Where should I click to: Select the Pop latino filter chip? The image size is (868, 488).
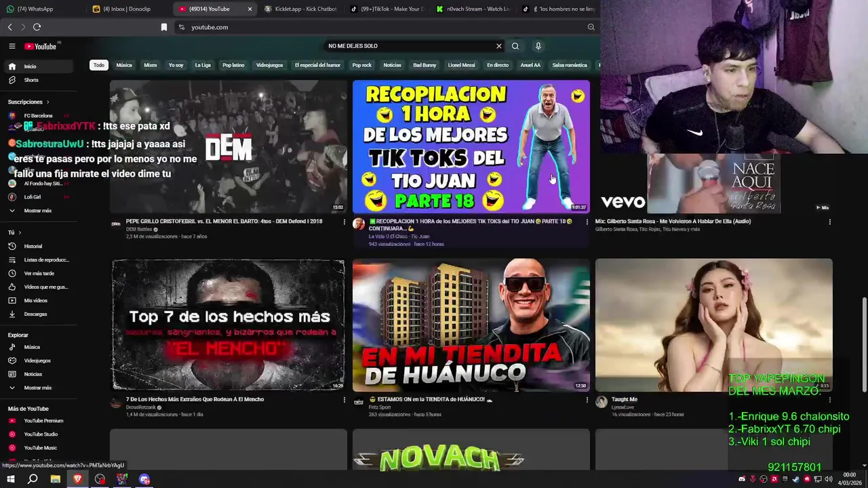coord(233,65)
